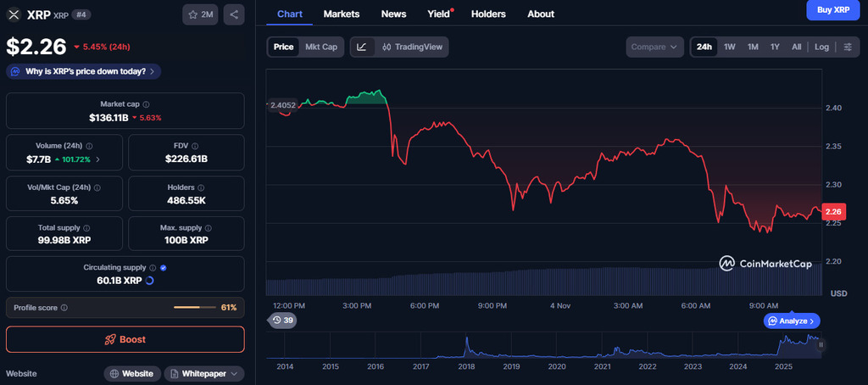Select the 1W time range
The height and width of the screenshot is (385, 868).
729,47
